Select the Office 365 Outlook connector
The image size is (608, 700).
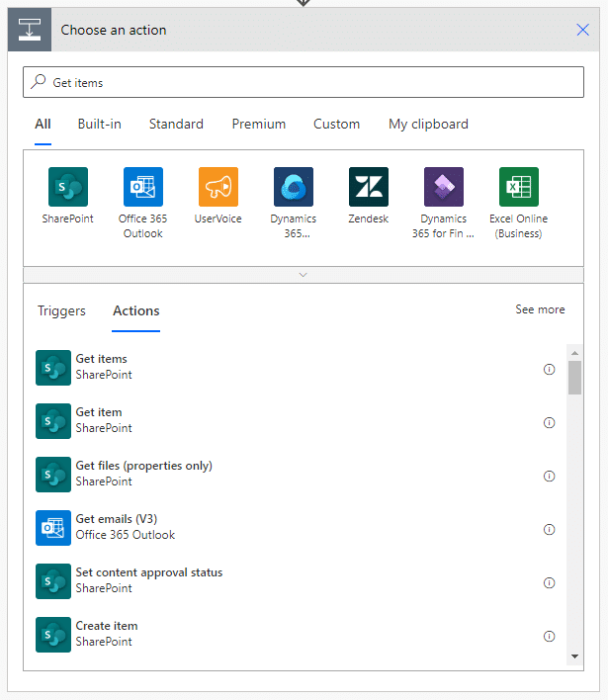click(x=142, y=187)
